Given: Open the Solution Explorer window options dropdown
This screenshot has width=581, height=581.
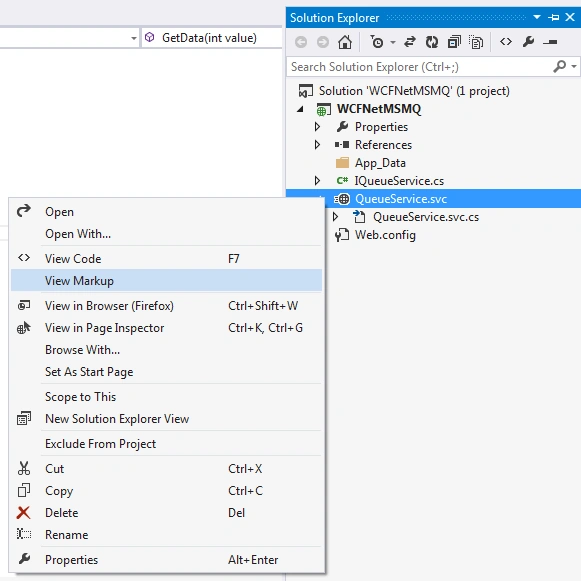Looking at the screenshot, I should [537, 17].
